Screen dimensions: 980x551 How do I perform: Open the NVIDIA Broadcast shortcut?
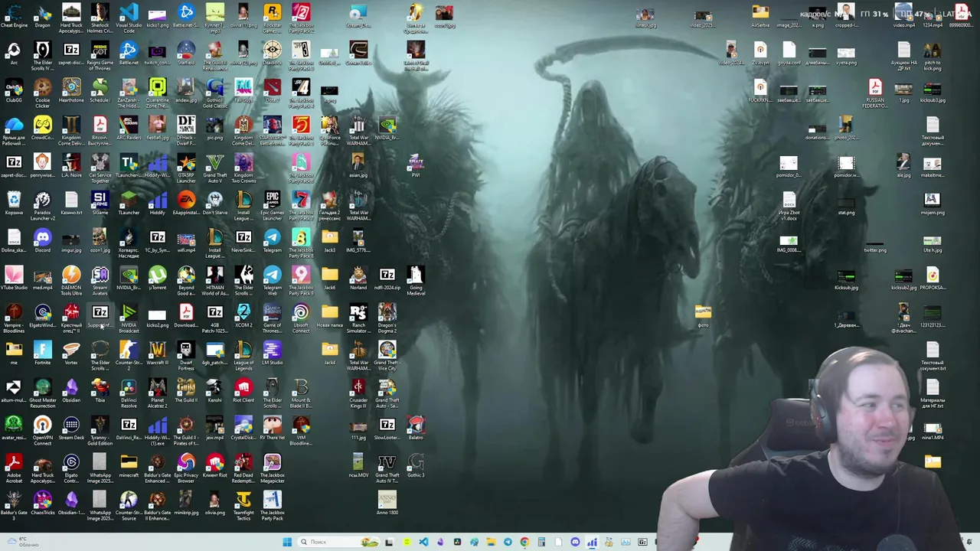(x=129, y=313)
